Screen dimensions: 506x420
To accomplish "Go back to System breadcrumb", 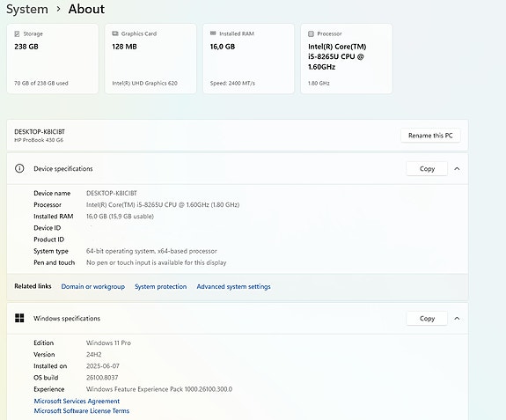I will 27,9.
